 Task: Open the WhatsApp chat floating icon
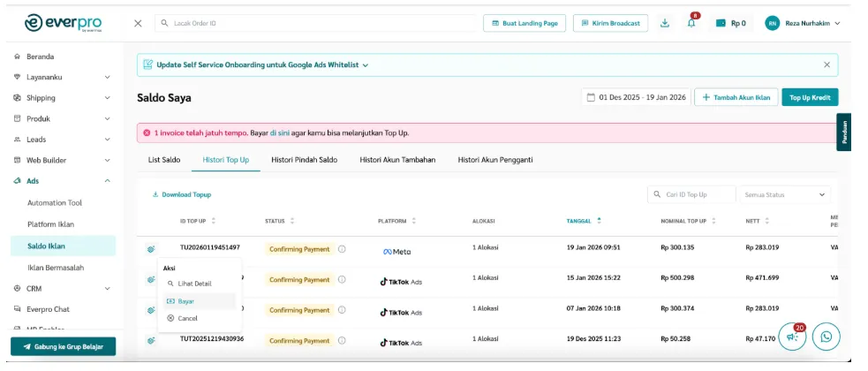[x=826, y=336]
